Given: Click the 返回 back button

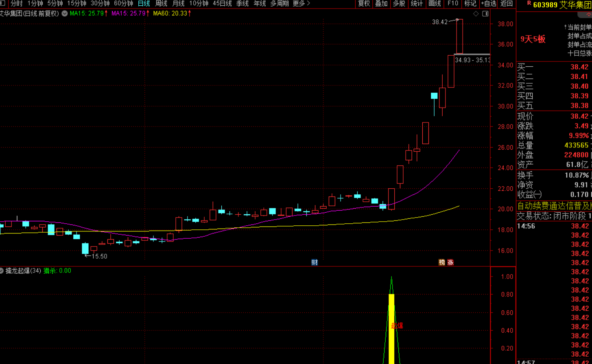Looking at the screenshot, I should tap(507, 4).
